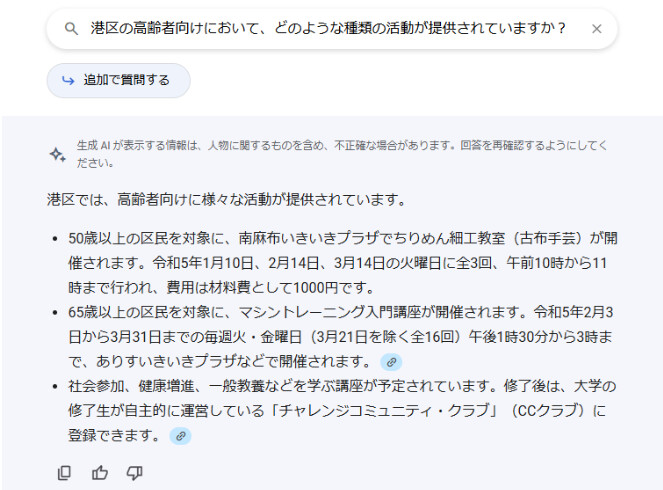Click the generative AI disclaimer text
Image resolution: width=663 pixels, height=490 pixels.
(342, 154)
